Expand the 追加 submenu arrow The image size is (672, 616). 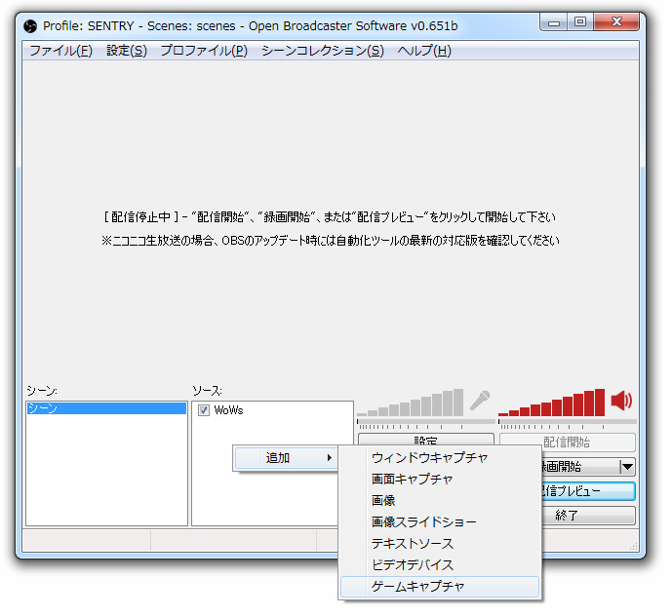coord(329,458)
